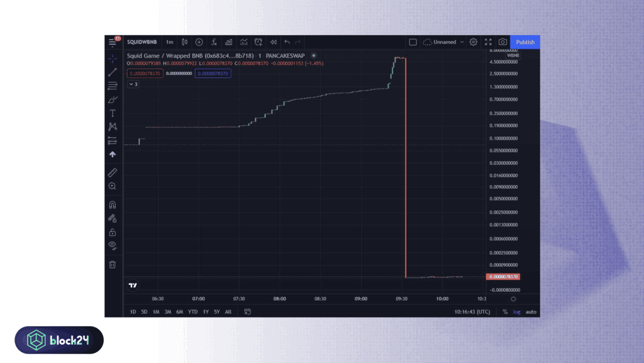Click the 09:30 time axis label
The image size is (644, 363).
[401, 299]
